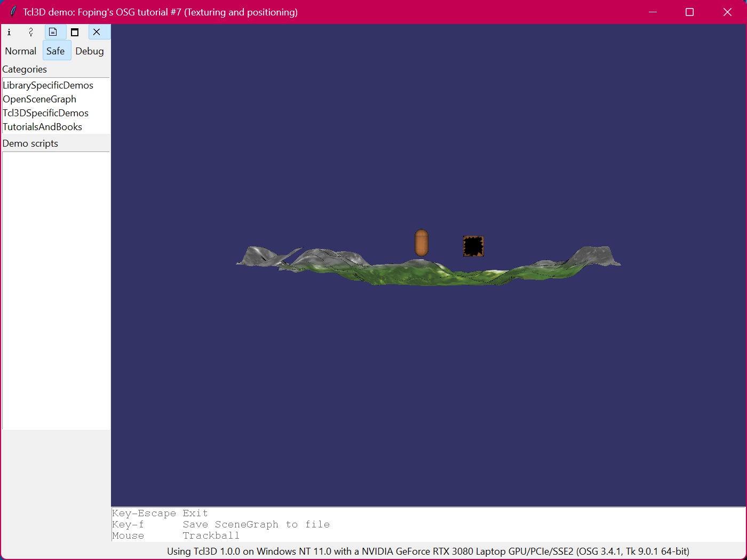Click the Tcl3D version status bar text

tap(428, 551)
